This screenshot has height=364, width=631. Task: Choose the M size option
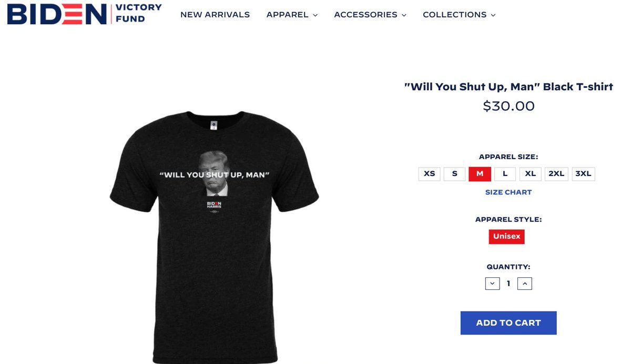(x=480, y=174)
